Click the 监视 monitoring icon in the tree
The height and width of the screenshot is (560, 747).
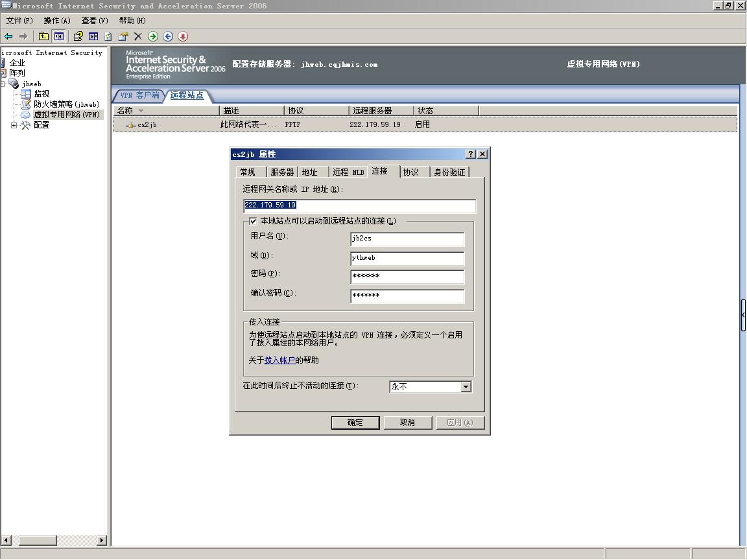(x=26, y=94)
